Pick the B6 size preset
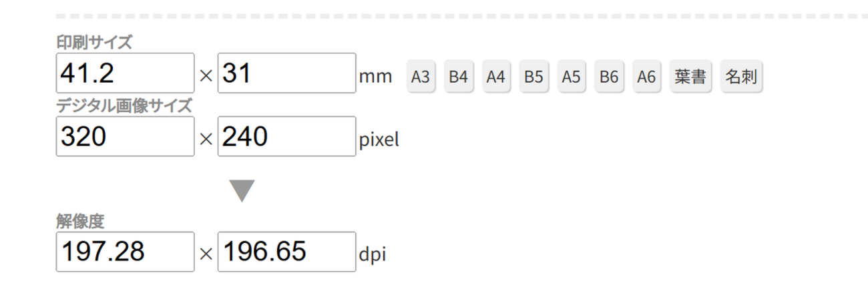Image resolution: width=868 pixels, height=303 pixels. tap(608, 77)
